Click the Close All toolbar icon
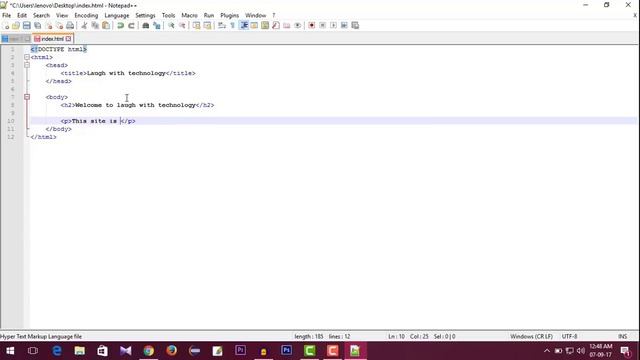 60,26
